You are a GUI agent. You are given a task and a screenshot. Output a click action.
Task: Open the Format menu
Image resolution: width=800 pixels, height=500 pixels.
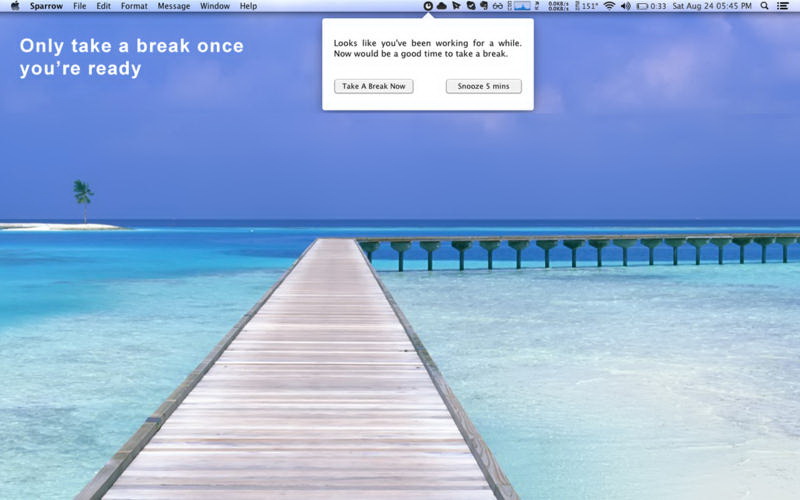tap(134, 6)
